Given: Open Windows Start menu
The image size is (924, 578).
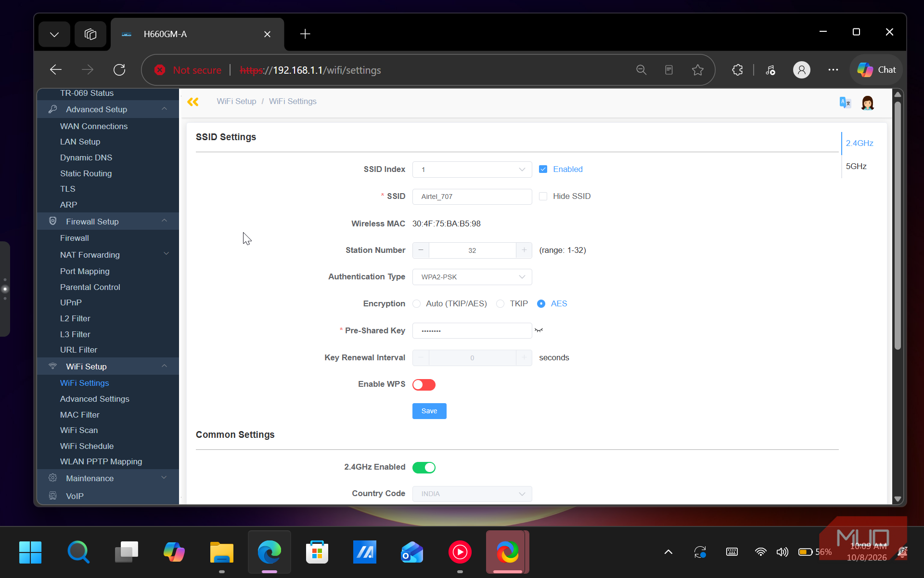Looking at the screenshot, I should pyautogui.click(x=30, y=552).
